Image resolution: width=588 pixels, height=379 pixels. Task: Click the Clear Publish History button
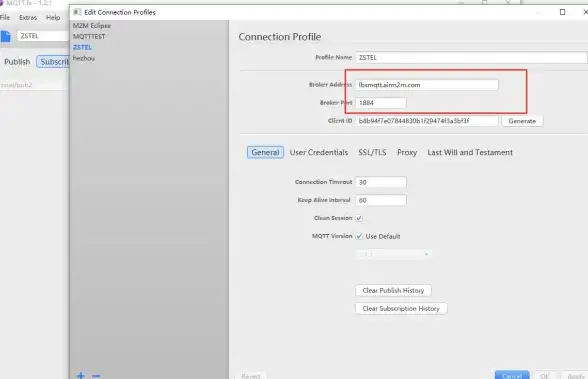click(x=393, y=291)
